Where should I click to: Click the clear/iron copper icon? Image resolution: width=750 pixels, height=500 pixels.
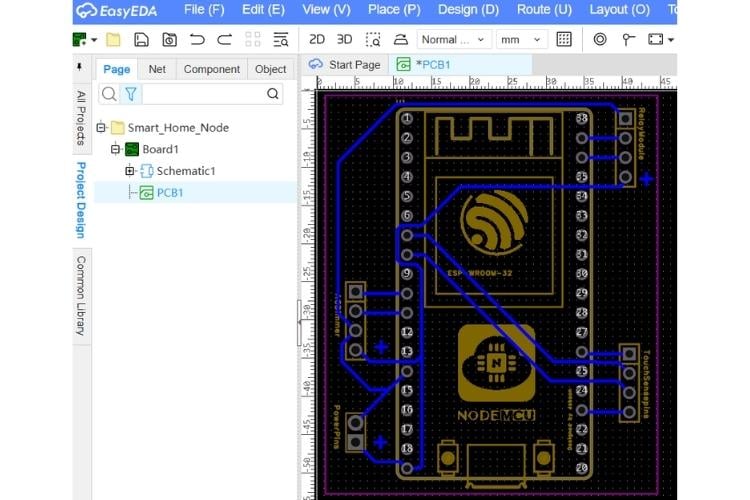click(401, 40)
